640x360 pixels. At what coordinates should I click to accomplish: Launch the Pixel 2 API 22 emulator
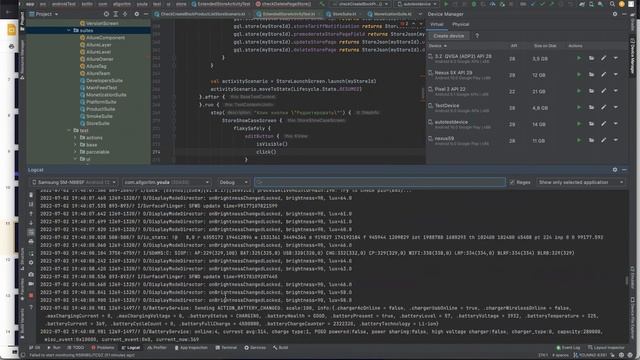coord(579,91)
